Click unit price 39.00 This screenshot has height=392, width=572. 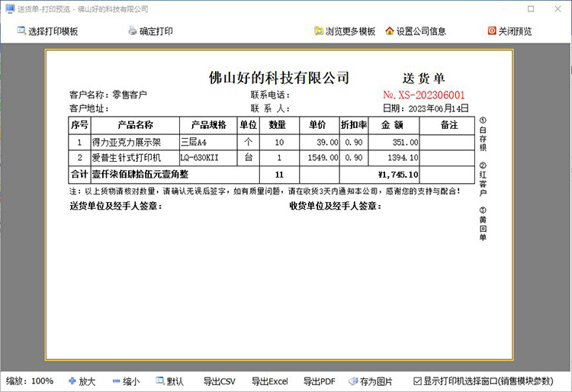coord(328,142)
